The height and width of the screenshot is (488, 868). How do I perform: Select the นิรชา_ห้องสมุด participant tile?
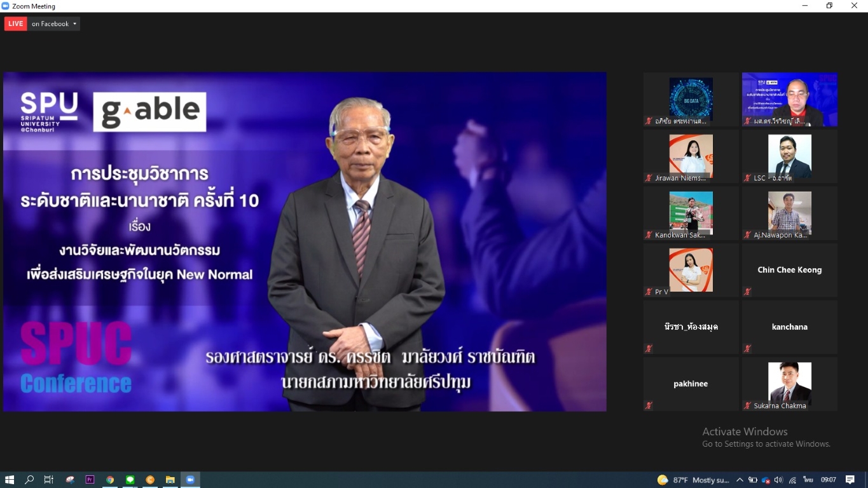691,327
